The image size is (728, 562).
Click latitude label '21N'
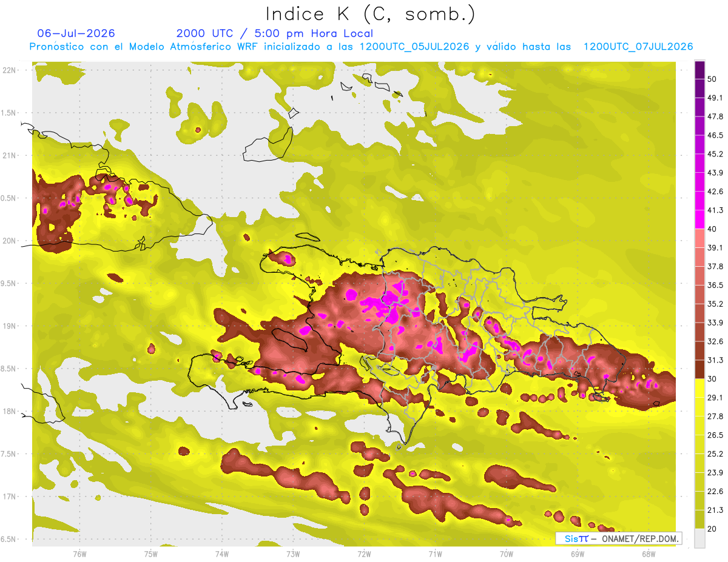click(x=10, y=155)
